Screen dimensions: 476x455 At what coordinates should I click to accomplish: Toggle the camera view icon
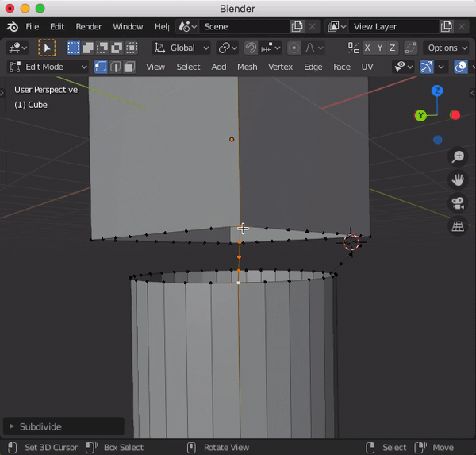[x=458, y=203]
